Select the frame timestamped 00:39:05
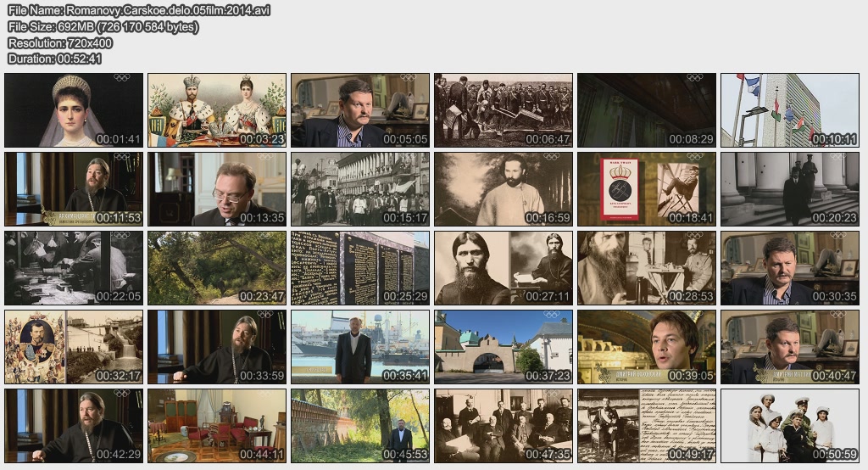This screenshot has height=470, width=868. point(646,347)
